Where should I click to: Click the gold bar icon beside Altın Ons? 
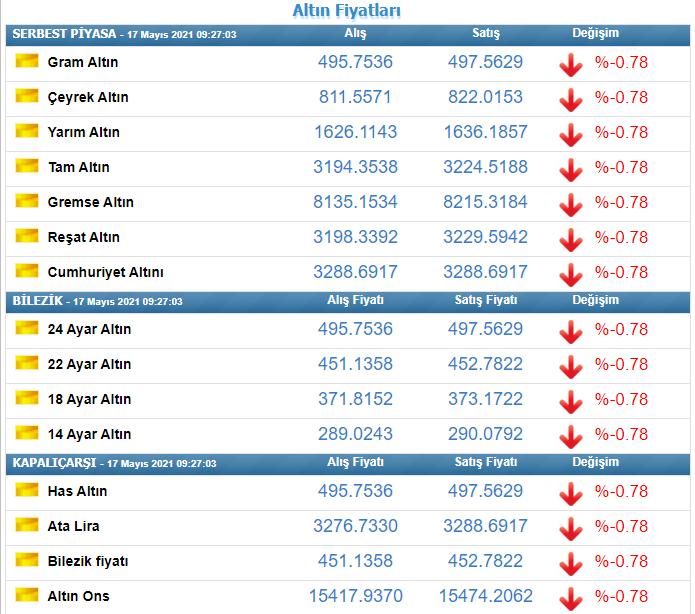pos(27,594)
